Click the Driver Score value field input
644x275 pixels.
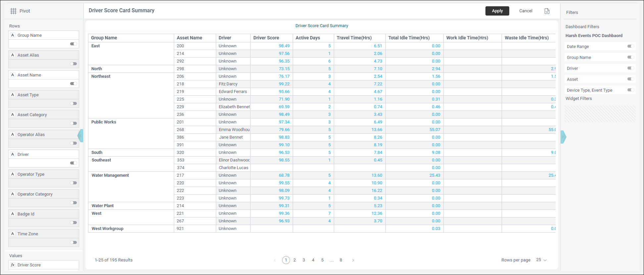click(x=44, y=265)
